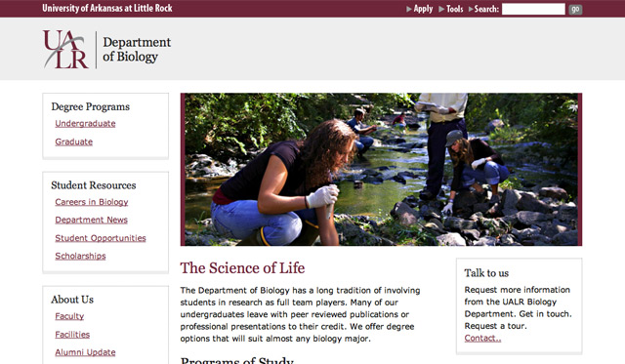Image resolution: width=625 pixels, height=364 pixels.
Task: Click the arrow icon beside Search
Action: pos(471,9)
